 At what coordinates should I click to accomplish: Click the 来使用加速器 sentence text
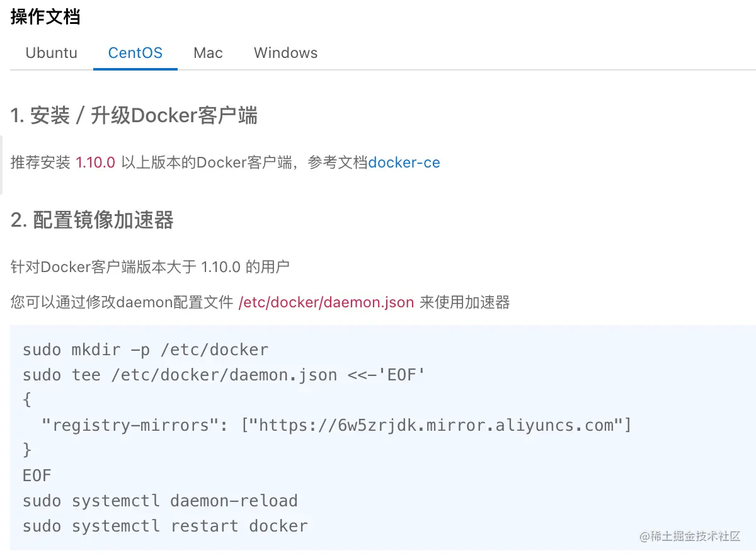[x=464, y=302]
